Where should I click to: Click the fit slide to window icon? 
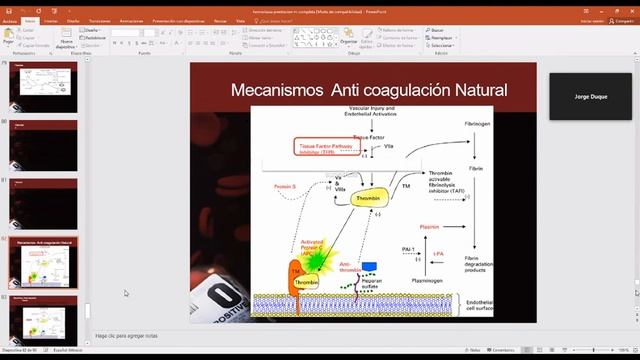click(x=635, y=350)
